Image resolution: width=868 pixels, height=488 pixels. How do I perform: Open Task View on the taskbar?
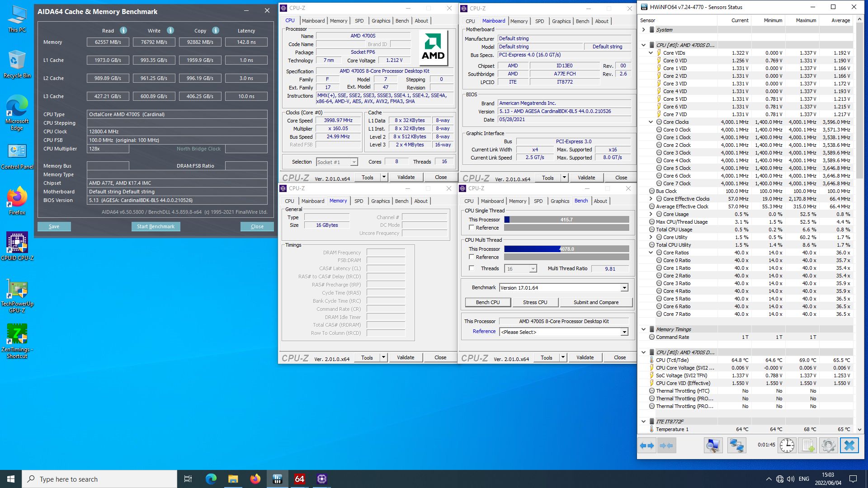click(x=188, y=479)
